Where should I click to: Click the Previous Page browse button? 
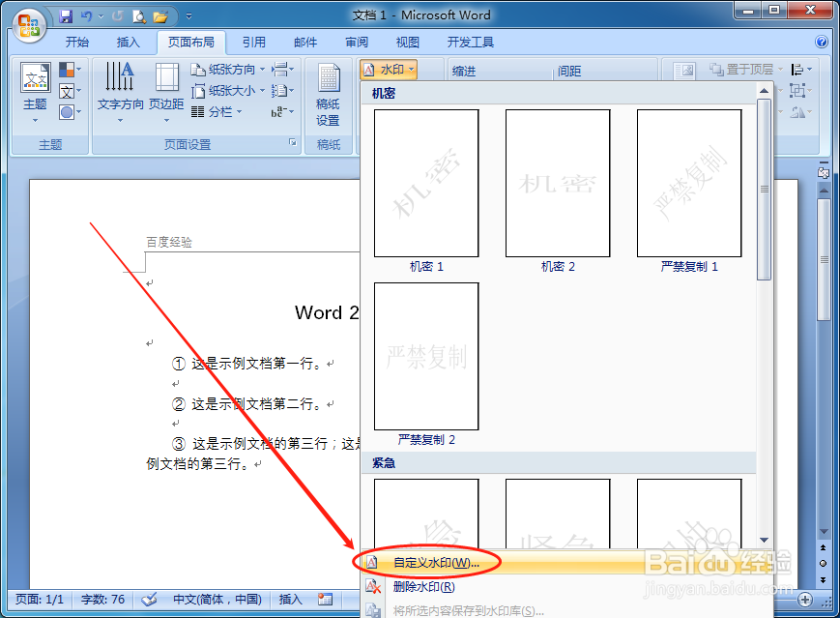[x=824, y=547]
